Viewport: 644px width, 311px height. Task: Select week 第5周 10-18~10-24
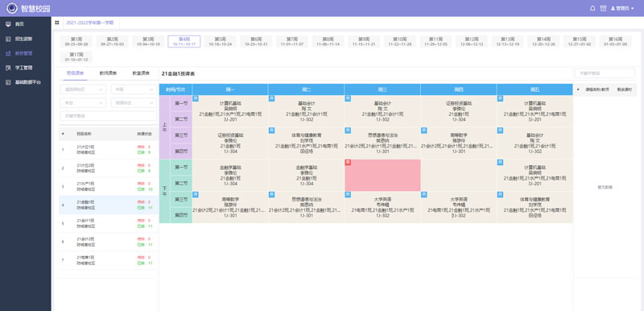(220, 41)
